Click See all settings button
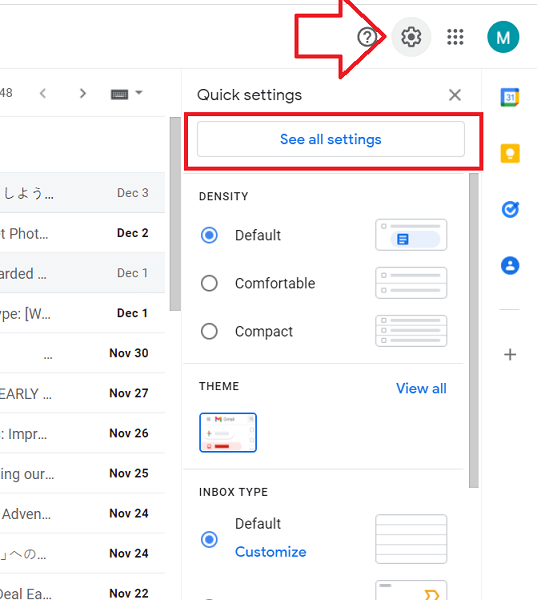The height and width of the screenshot is (600, 537). pos(331,139)
